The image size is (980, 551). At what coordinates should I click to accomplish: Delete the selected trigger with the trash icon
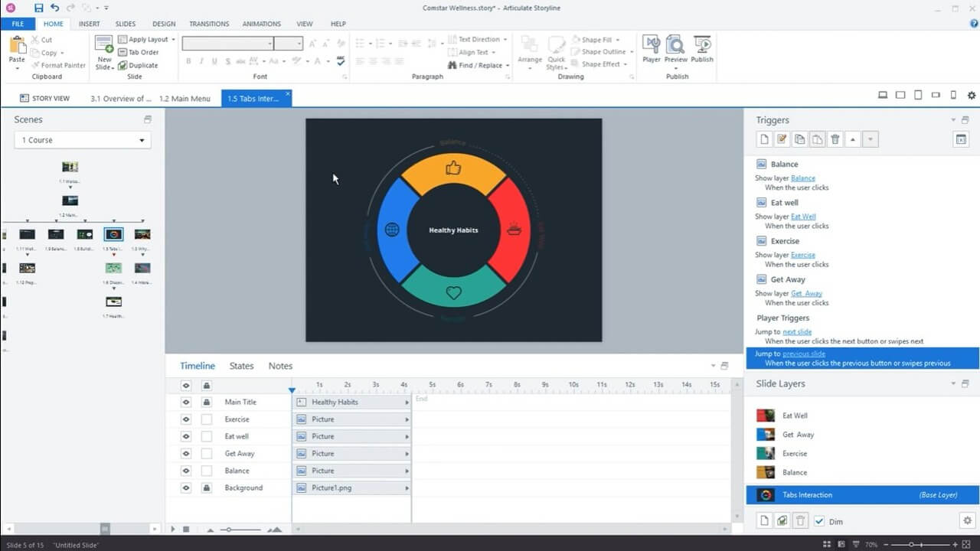tap(835, 139)
